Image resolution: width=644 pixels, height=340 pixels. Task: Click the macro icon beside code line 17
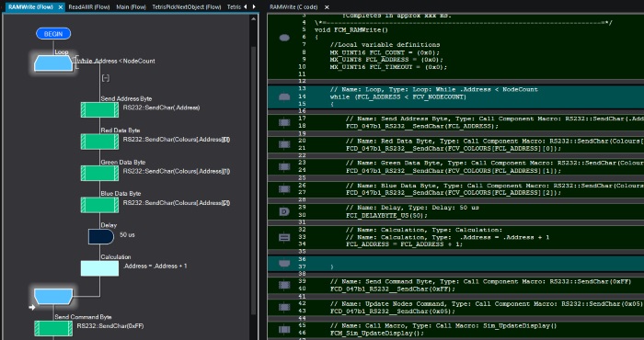pos(284,122)
